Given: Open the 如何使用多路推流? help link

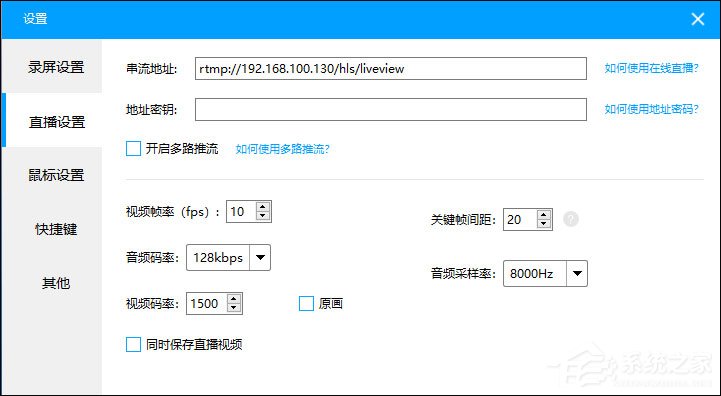Looking at the screenshot, I should [x=282, y=149].
